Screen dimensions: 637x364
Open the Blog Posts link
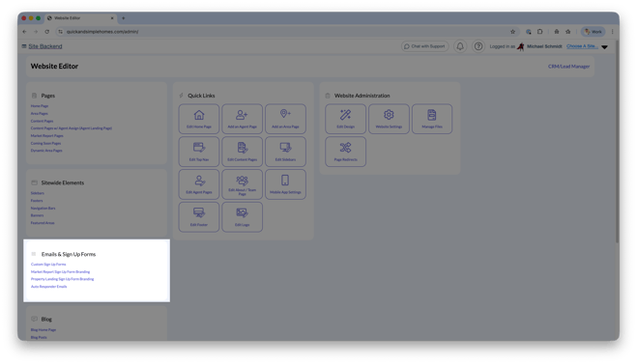(x=39, y=337)
